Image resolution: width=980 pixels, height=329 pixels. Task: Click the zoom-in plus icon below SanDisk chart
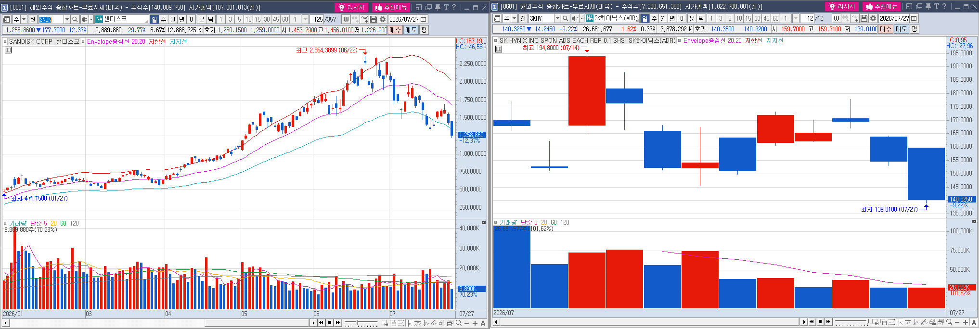(x=475, y=323)
